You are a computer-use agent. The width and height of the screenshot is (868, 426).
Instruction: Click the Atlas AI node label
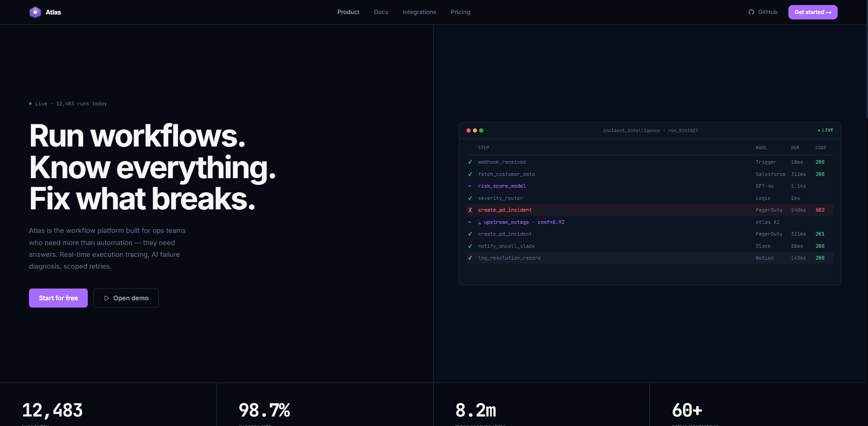tap(768, 222)
